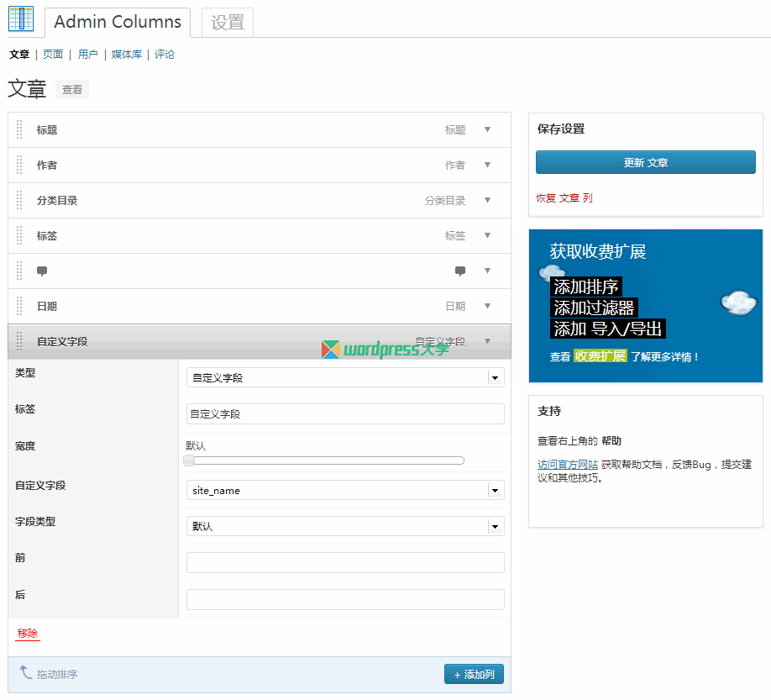The width and height of the screenshot is (771, 700).
Task: Click the 保存设置 panel heading
Action: [561, 129]
